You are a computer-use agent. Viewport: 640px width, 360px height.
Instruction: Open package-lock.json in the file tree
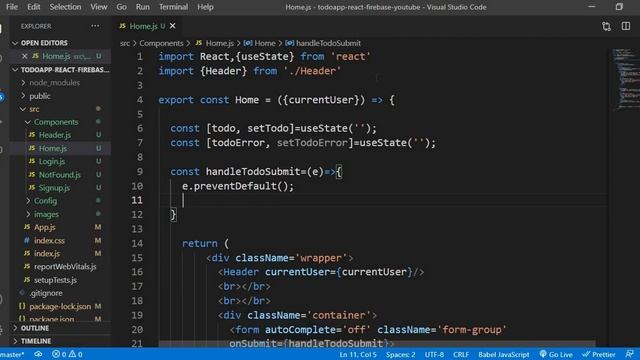point(60,306)
